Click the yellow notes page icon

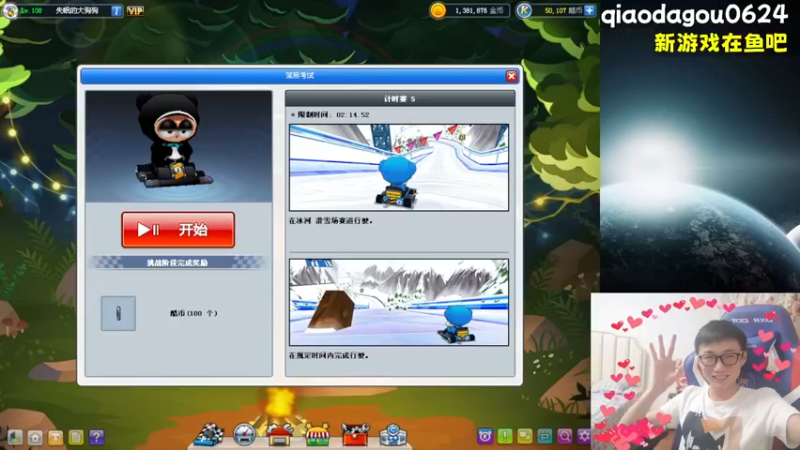click(76, 437)
